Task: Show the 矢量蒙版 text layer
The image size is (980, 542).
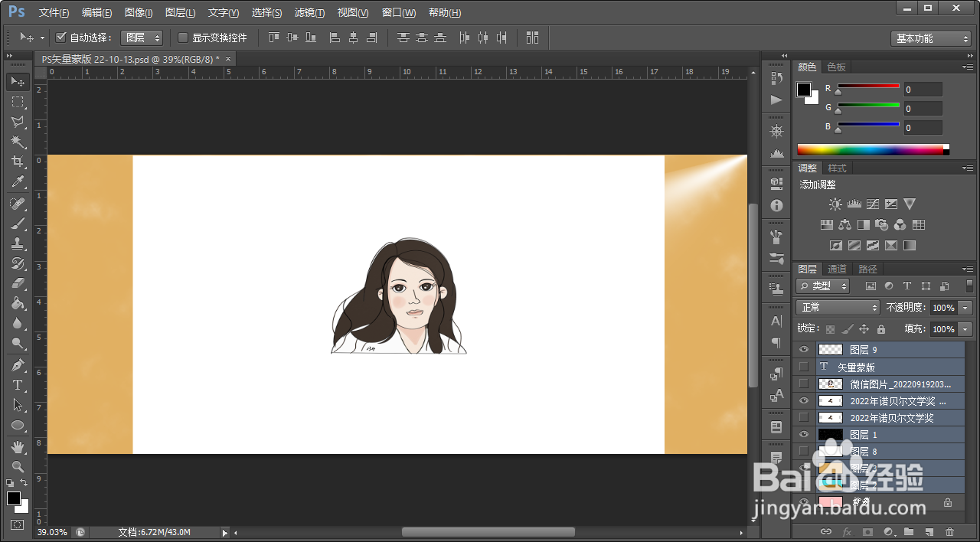Action: [804, 367]
